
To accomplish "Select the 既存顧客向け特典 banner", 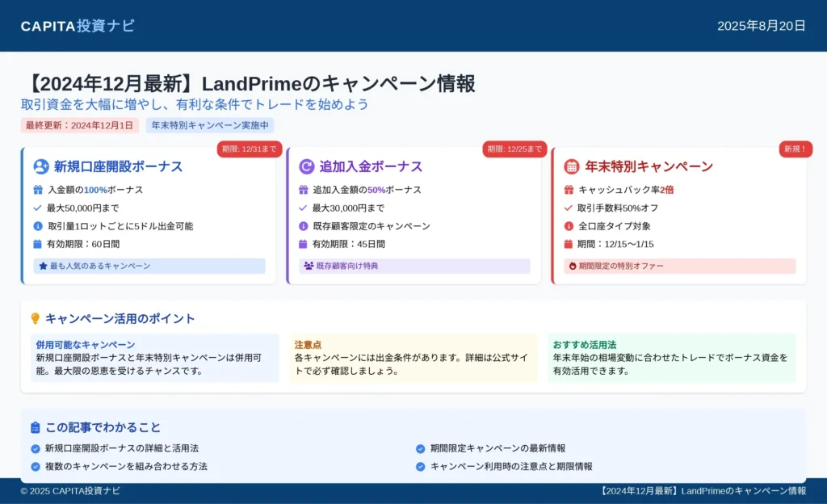I will (x=414, y=267).
